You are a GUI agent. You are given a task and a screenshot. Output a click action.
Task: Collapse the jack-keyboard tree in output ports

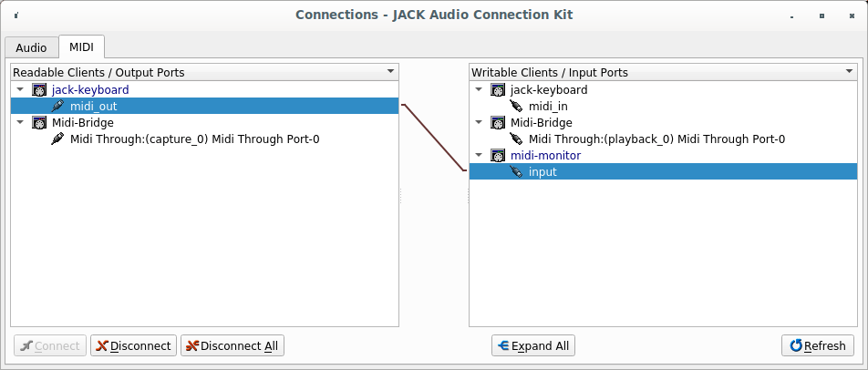(20, 90)
